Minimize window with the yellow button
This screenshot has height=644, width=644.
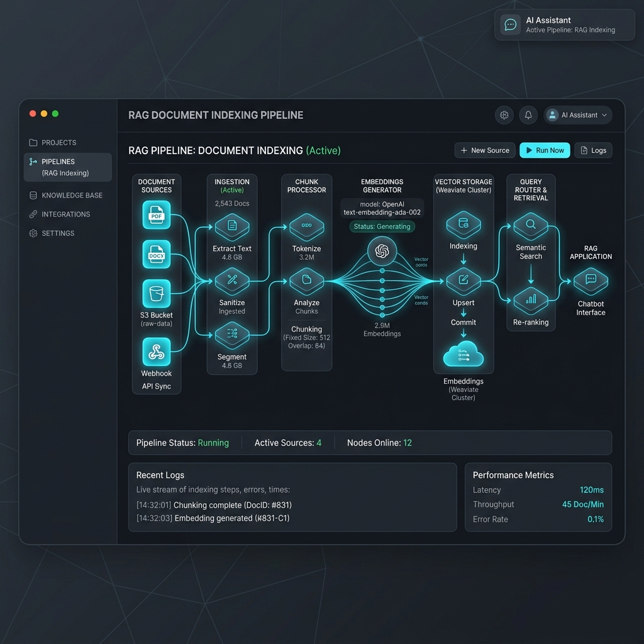[x=44, y=114]
